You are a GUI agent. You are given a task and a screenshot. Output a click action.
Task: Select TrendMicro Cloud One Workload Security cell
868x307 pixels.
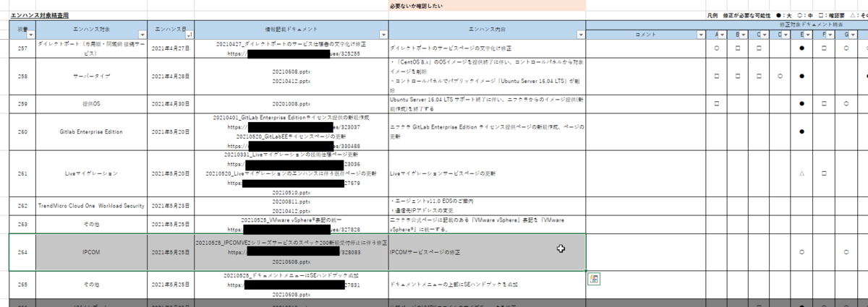click(91, 206)
